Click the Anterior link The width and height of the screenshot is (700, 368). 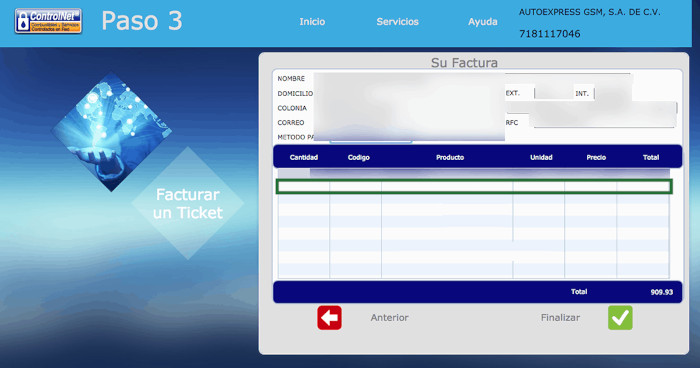coord(389,318)
